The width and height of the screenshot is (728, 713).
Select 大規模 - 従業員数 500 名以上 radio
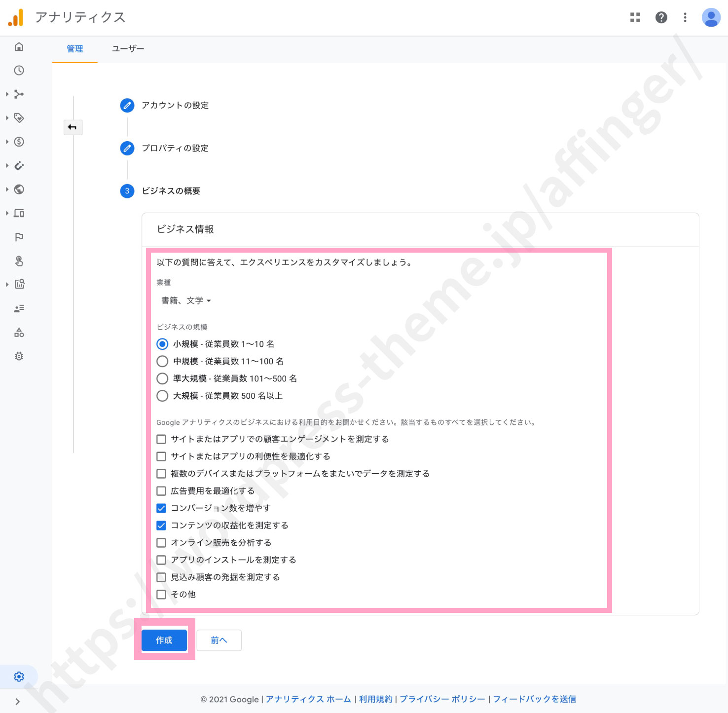click(162, 396)
